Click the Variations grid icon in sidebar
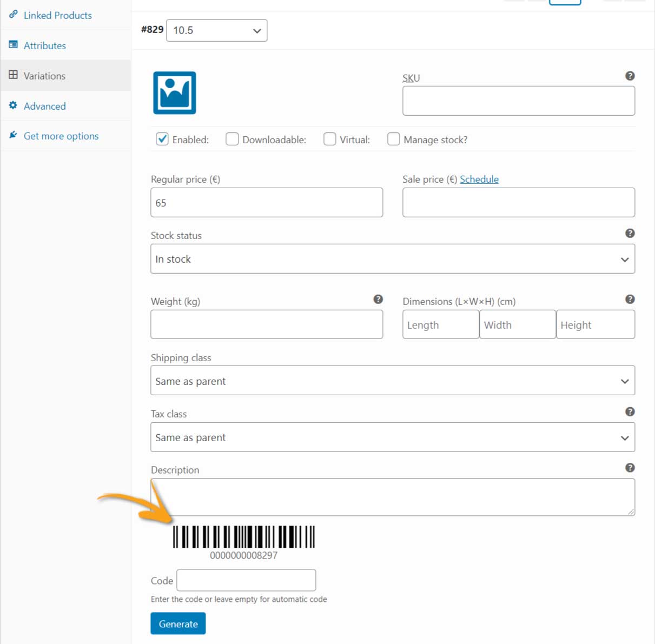Viewport: 655px width, 644px height. coord(13,75)
